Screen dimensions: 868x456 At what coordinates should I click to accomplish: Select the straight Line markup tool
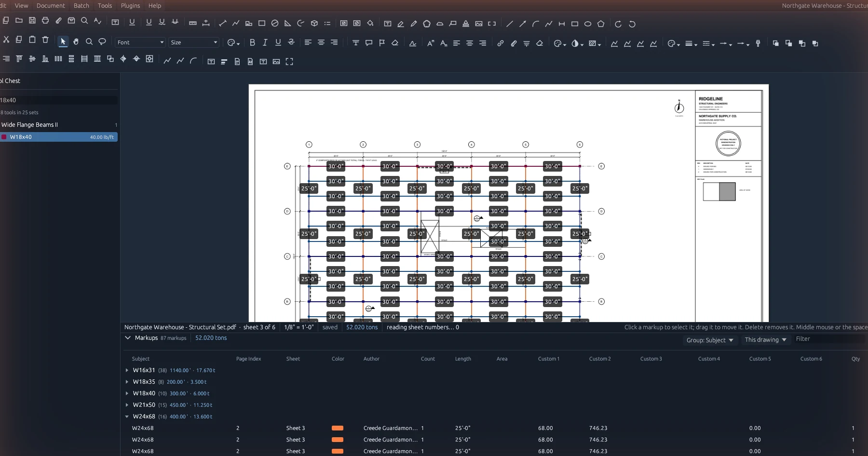coord(510,24)
